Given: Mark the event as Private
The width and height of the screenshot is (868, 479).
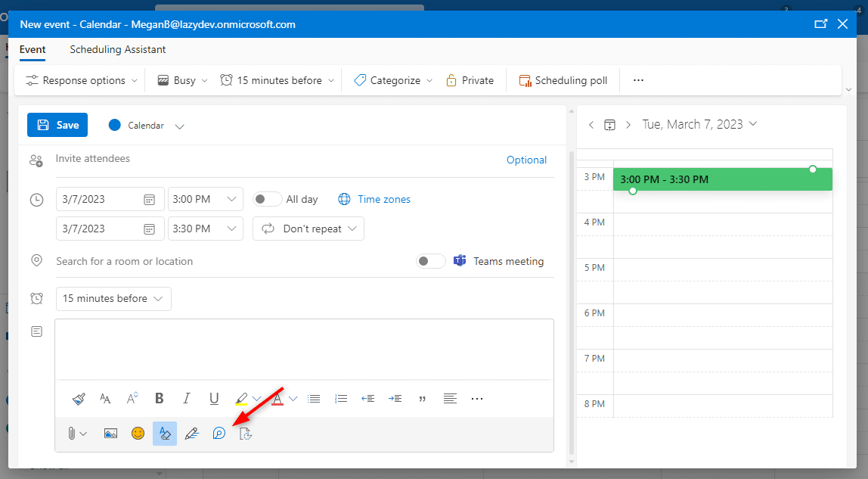Looking at the screenshot, I should (x=470, y=79).
